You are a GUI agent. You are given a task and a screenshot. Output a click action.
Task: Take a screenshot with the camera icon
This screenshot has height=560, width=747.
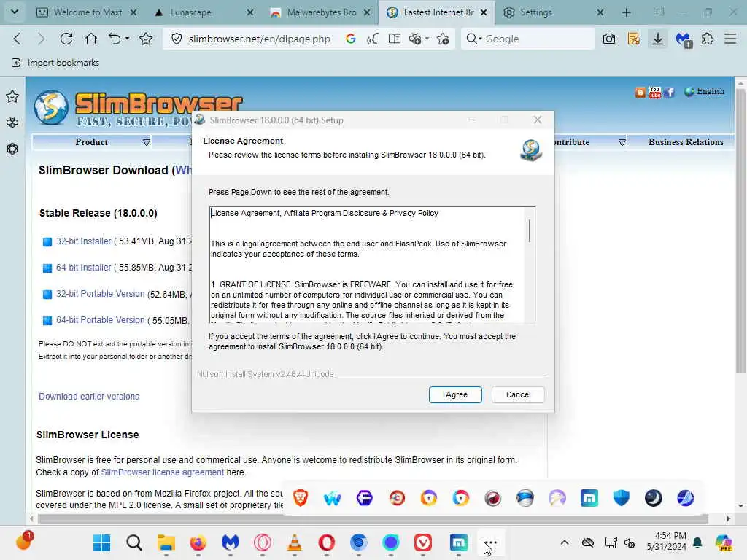click(609, 39)
